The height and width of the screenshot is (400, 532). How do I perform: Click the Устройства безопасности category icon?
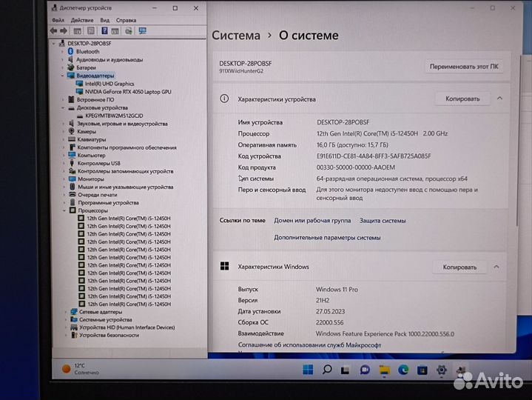[x=74, y=335]
